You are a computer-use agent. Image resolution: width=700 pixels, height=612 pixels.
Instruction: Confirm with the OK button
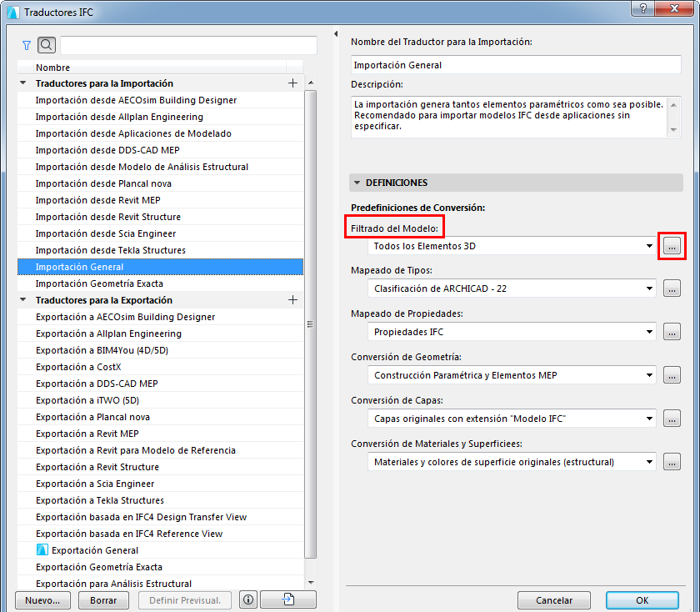642,600
